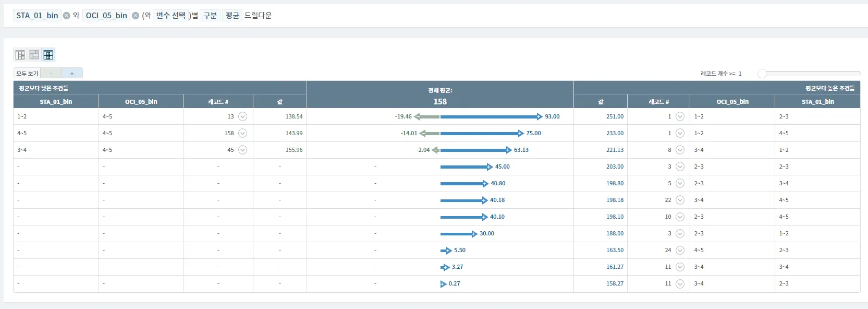This screenshot has width=868, height=309.
Task: Sort by right OCI_05_bin column header
Action: pos(732,102)
